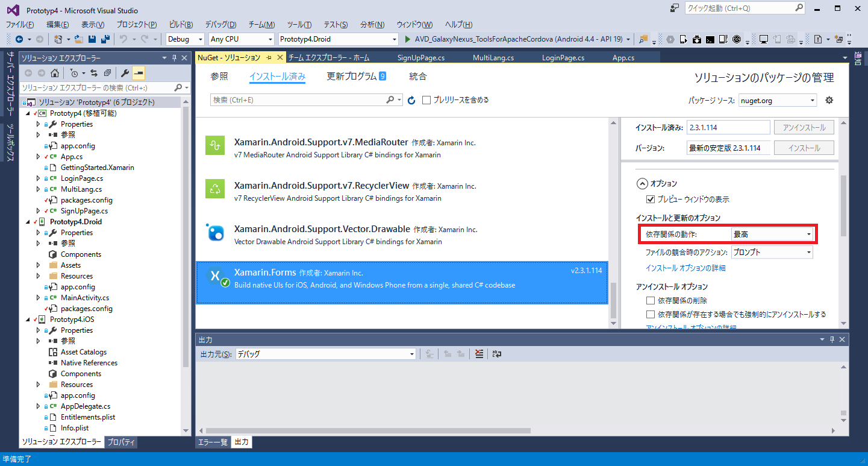Image resolution: width=868 pixels, height=466 pixels.
Task: Refresh the NuGet package list
Action: pos(411,100)
